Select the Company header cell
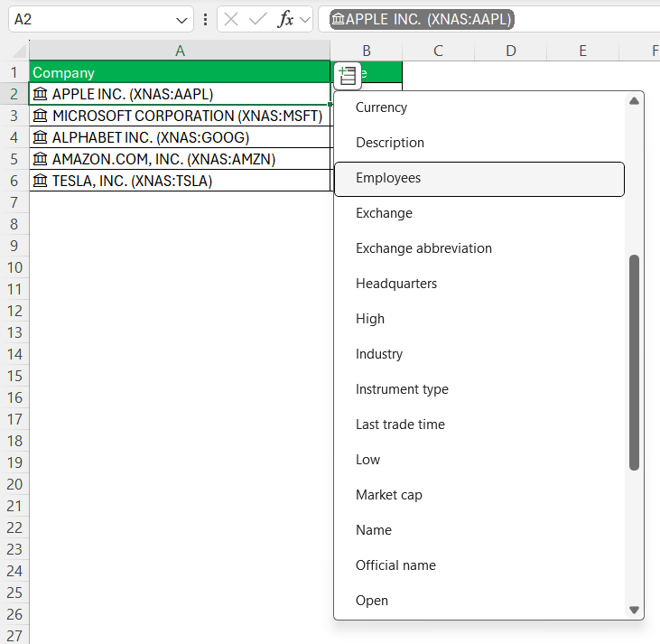Screen dimensions: 660x644 point(180,72)
